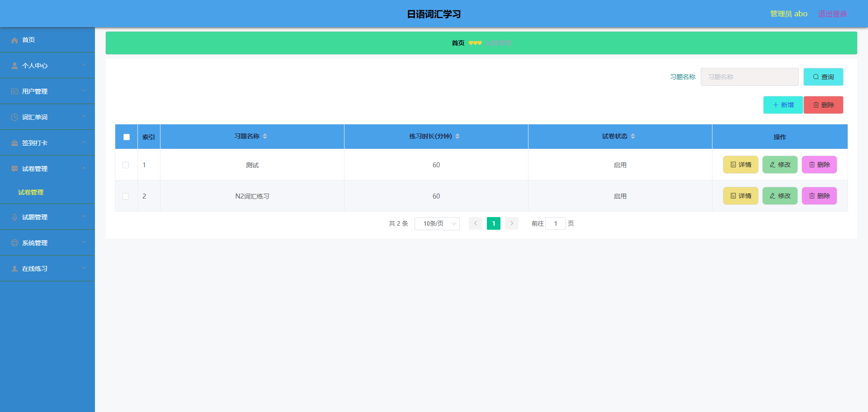Click the 新增 add button
This screenshot has width=868, height=412.
783,105
